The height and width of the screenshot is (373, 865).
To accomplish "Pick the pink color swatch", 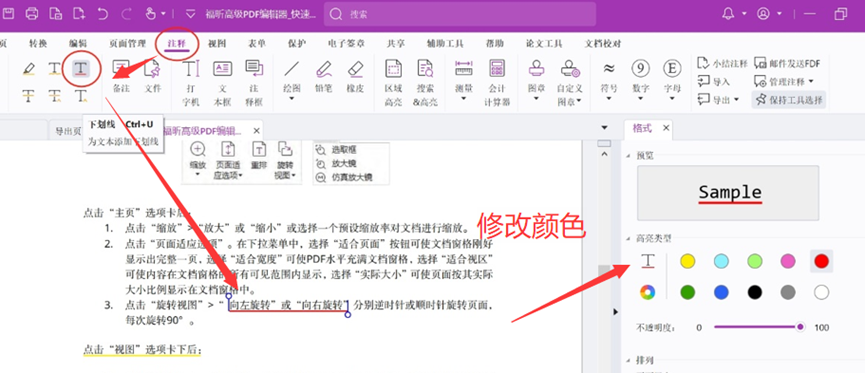I will pyautogui.click(x=788, y=260).
